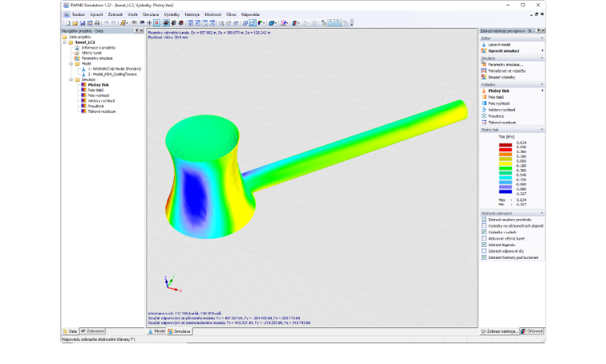The image size is (606, 364).
Task: Toggle 'Výsledky na síti konečných objemů' checkbox
Action: (x=484, y=226)
